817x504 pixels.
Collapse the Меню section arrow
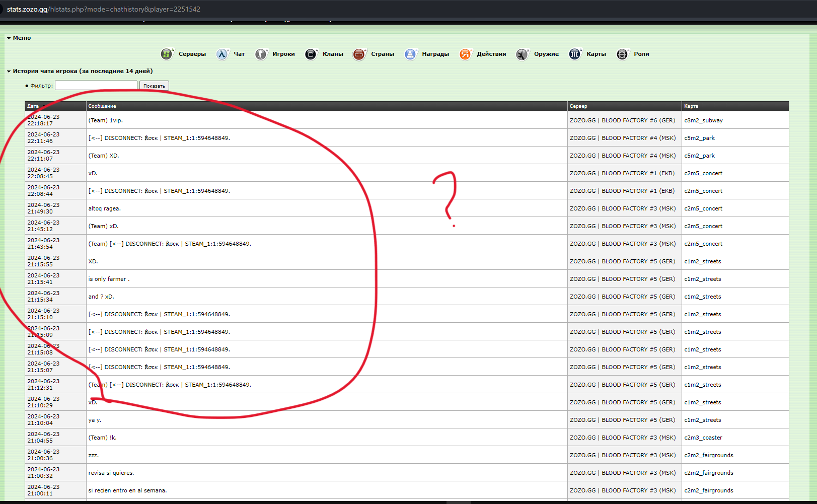tap(9, 38)
